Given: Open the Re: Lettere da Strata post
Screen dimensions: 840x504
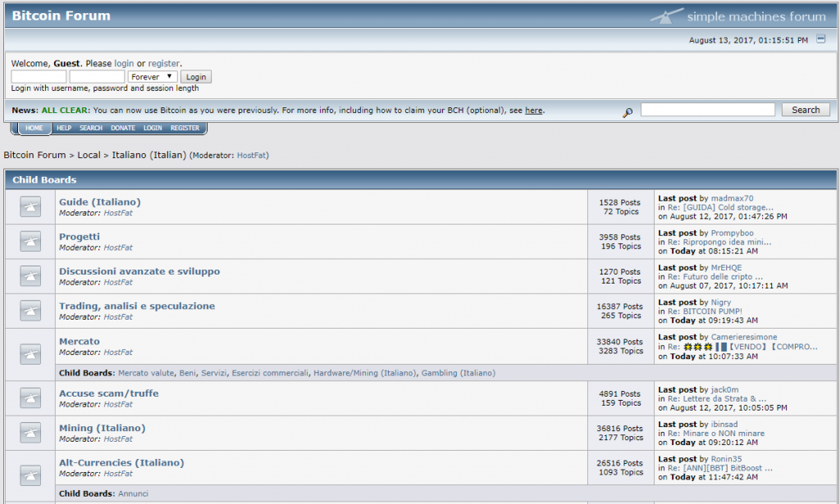Looking at the screenshot, I should (x=717, y=398).
